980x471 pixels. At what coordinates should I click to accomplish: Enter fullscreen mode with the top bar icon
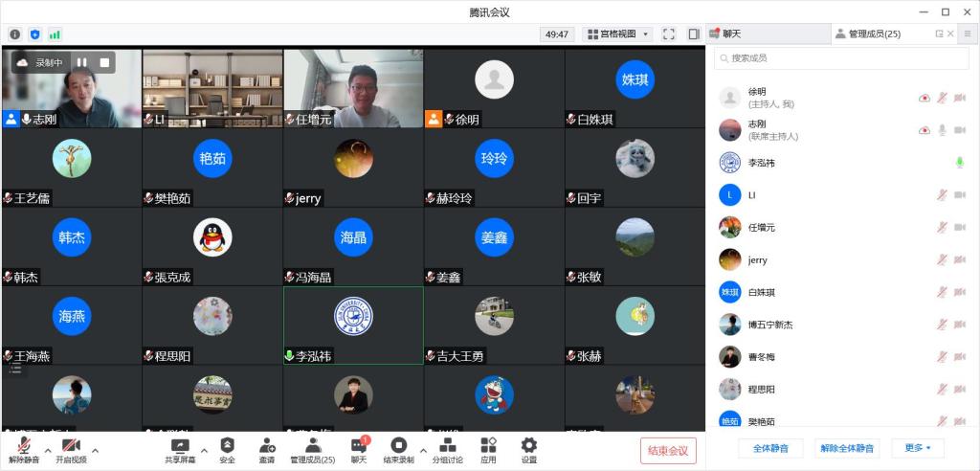pos(669,34)
